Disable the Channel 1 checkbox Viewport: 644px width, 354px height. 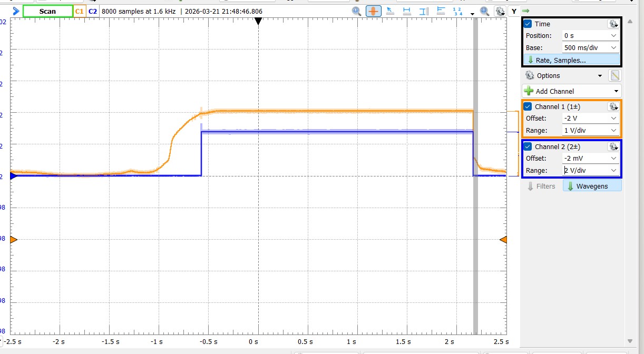coord(528,107)
